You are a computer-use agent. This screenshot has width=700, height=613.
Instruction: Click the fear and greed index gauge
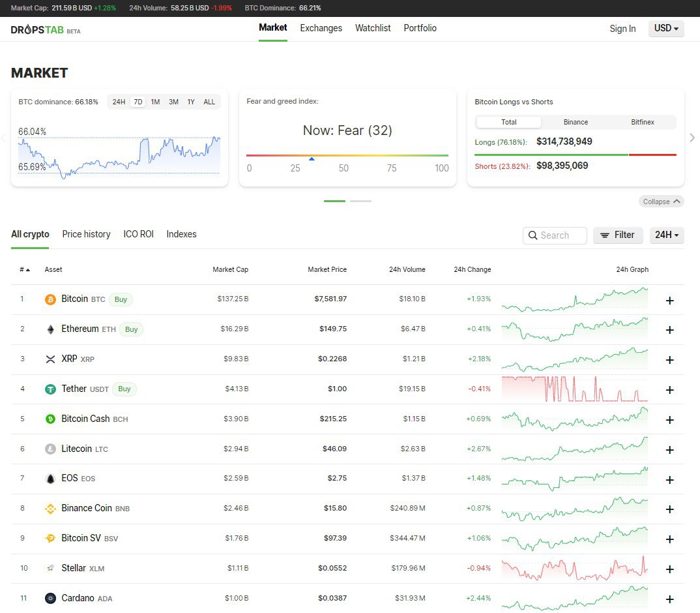tap(347, 155)
